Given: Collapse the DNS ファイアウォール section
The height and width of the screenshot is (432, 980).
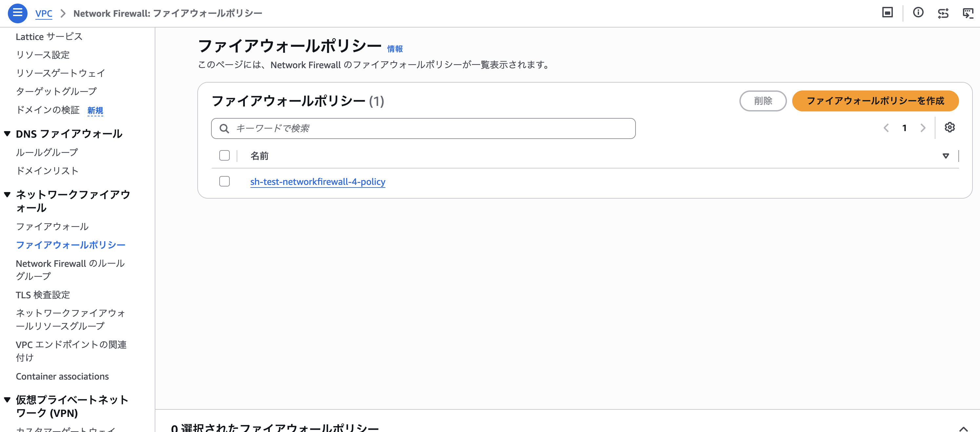Looking at the screenshot, I should click(x=7, y=134).
